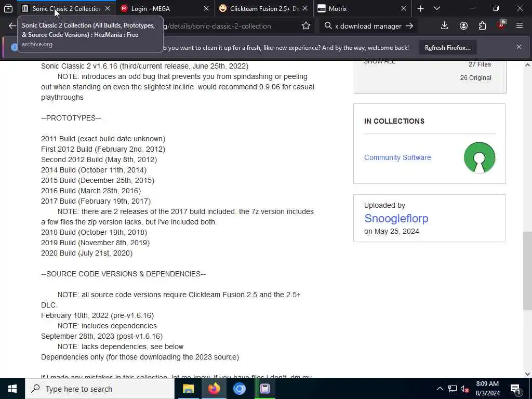This screenshot has height=399, width=532.
Task: Click the '26 Original' count link
Action: pos(475,78)
